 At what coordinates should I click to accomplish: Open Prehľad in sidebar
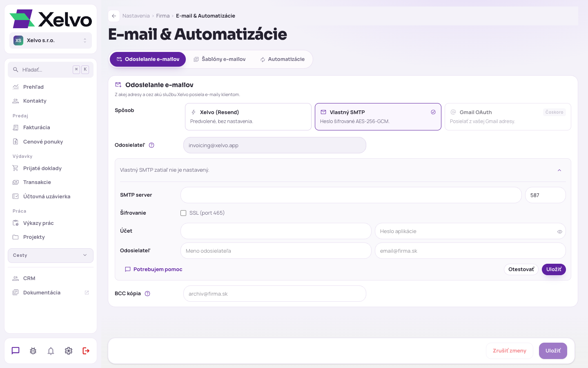click(51, 87)
